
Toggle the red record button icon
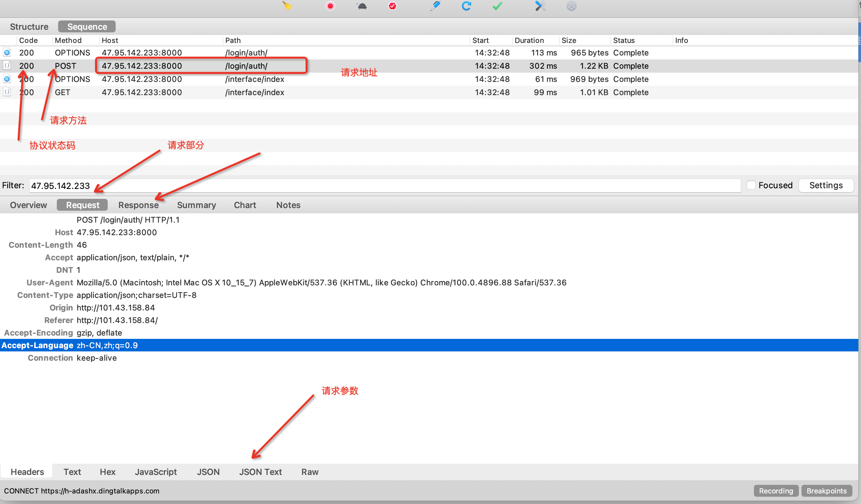[330, 6]
